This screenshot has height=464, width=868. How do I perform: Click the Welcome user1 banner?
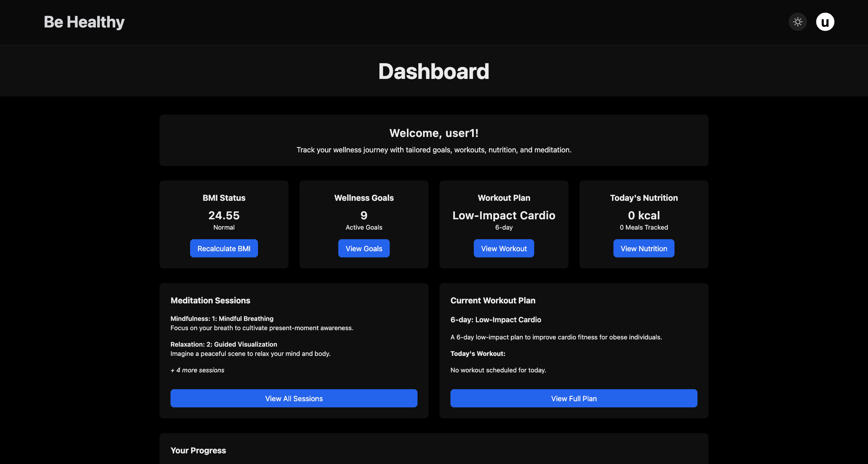pos(434,133)
